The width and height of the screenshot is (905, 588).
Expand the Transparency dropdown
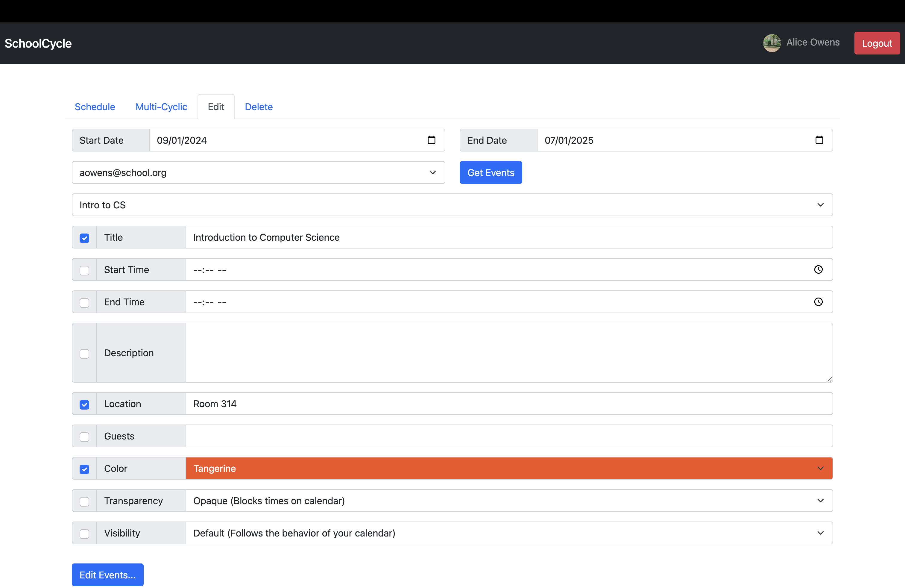pyautogui.click(x=509, y=501)
